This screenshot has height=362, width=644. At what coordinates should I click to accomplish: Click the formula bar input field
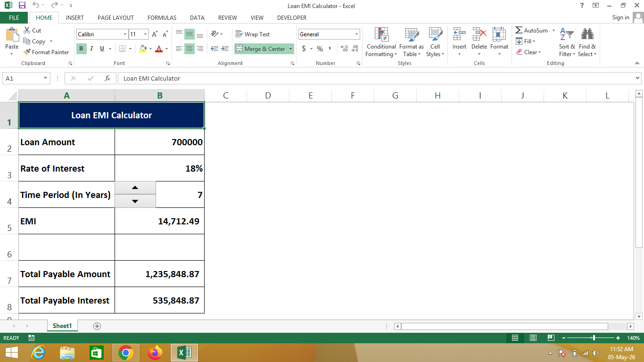point(376,78)
